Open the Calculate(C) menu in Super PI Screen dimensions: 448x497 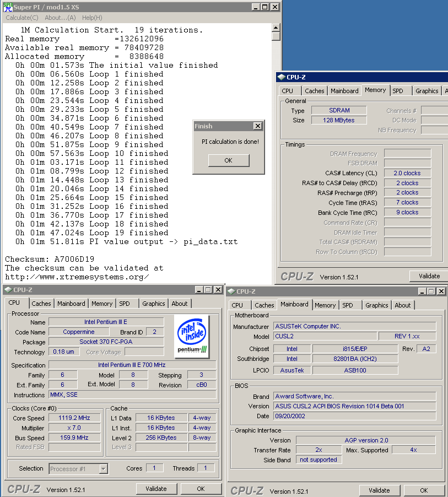pyautogui.click(x=22, y=18)
